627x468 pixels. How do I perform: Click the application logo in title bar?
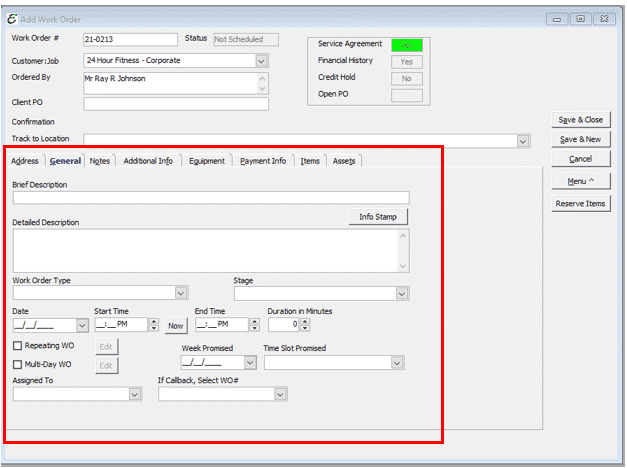click(x=12, y=19)
